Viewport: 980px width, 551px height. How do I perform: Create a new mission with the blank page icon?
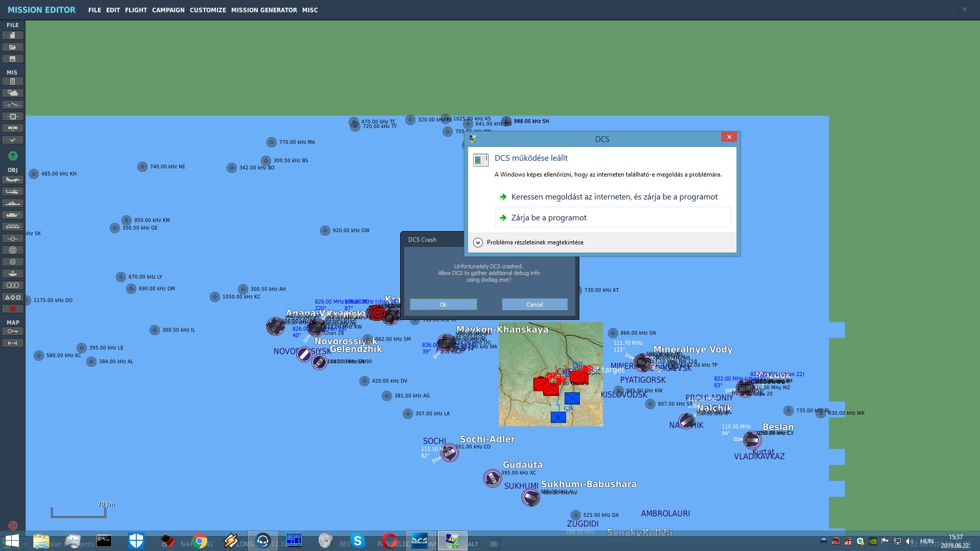13,35
